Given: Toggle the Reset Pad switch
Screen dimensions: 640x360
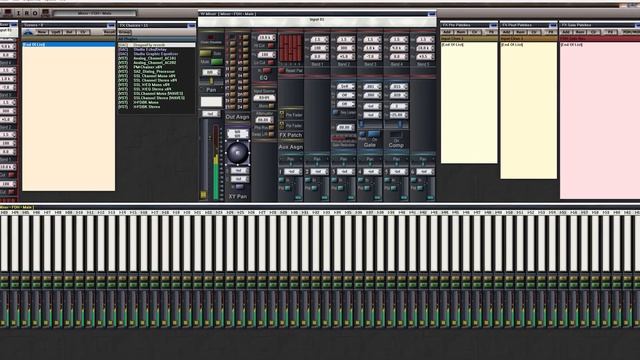Looking at the screenshot, I should coord(282,70).
